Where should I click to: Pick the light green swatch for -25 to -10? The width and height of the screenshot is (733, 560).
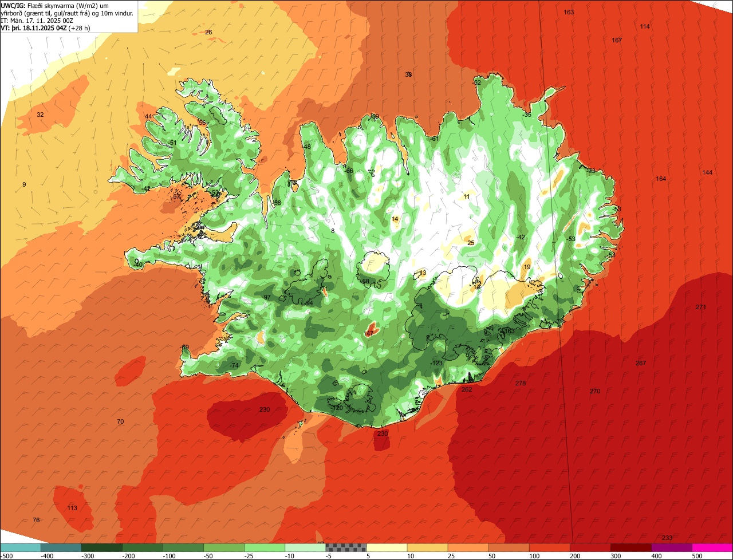click(264, 547)
